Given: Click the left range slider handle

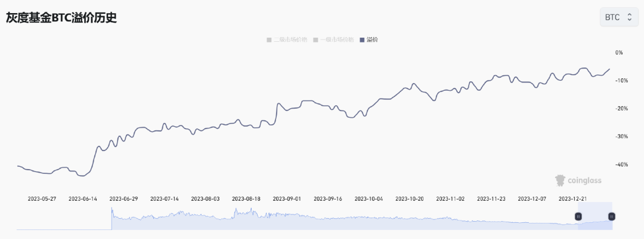Looking at the screenshot, I should (578, 216).
